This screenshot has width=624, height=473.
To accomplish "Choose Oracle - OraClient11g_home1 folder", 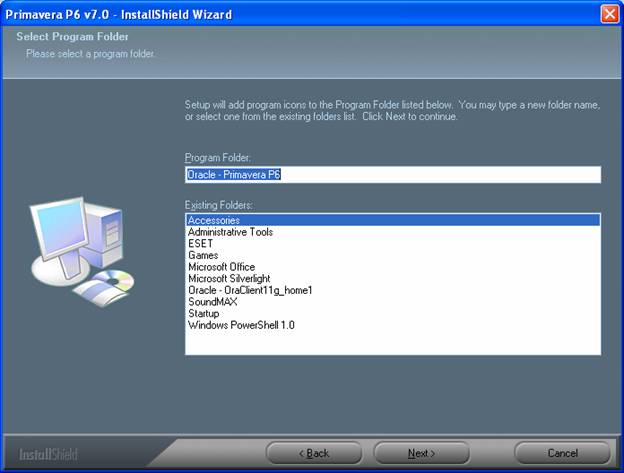I will (393, 290).
